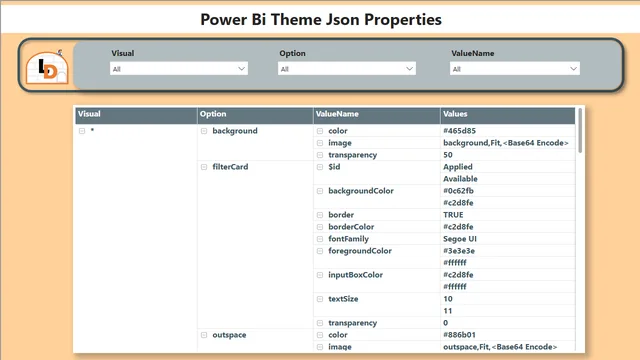Collapse the border row

click(320, 215)
